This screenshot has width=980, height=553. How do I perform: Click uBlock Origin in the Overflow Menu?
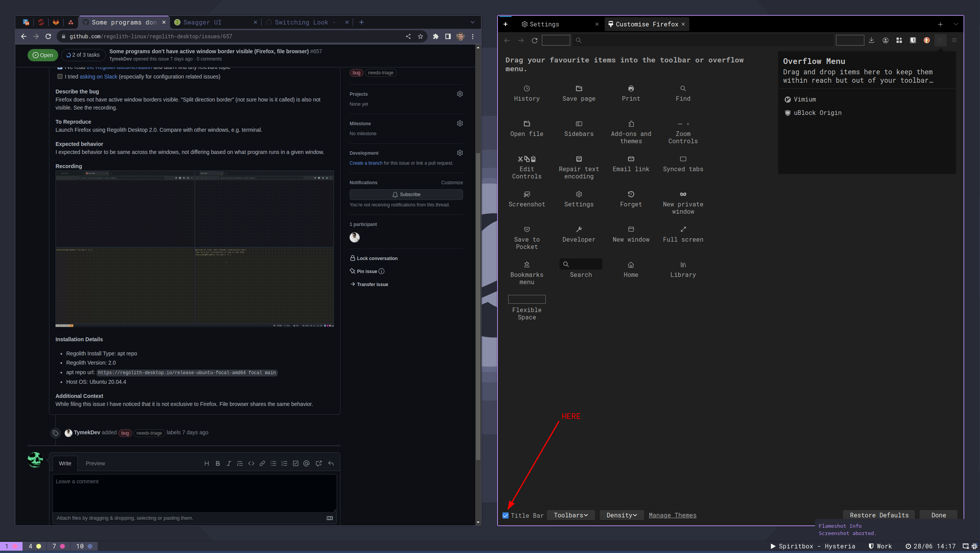click(x=817, y=113)
